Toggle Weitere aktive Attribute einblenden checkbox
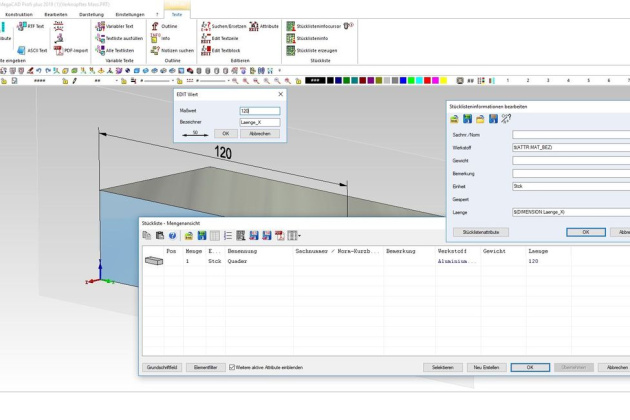630x420 pixels. (x=233, y=367)
